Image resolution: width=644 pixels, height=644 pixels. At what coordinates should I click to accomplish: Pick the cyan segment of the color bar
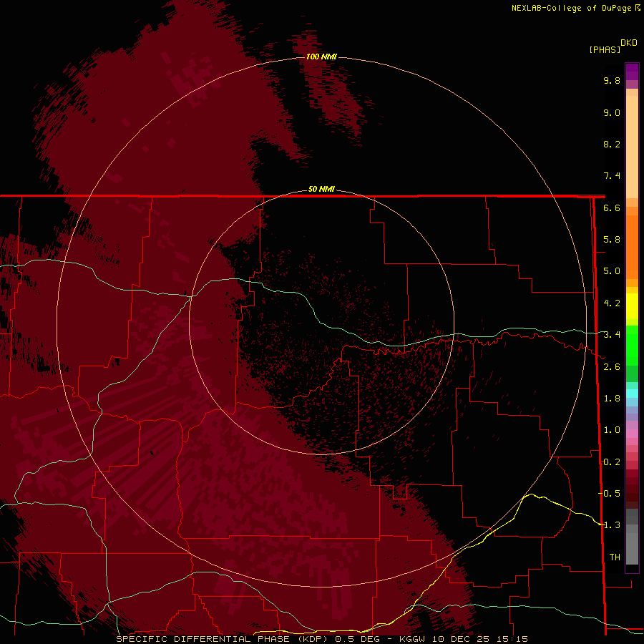click(x=632, y=394)
